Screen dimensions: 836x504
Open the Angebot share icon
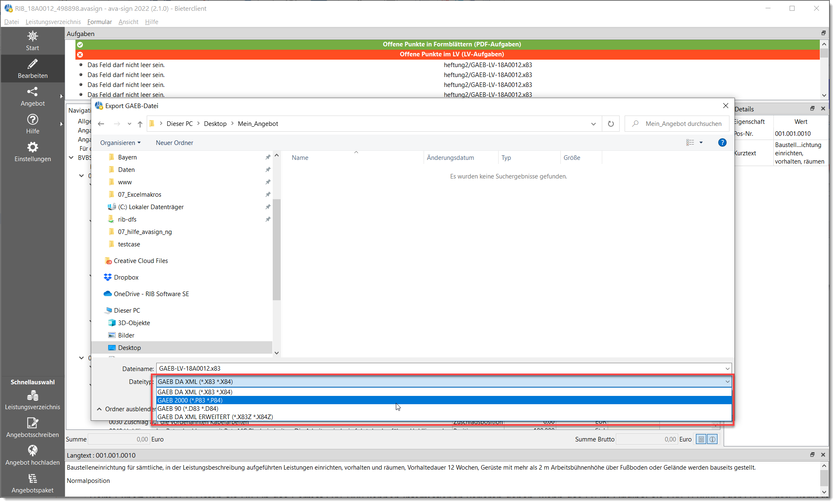click(32, 92)
